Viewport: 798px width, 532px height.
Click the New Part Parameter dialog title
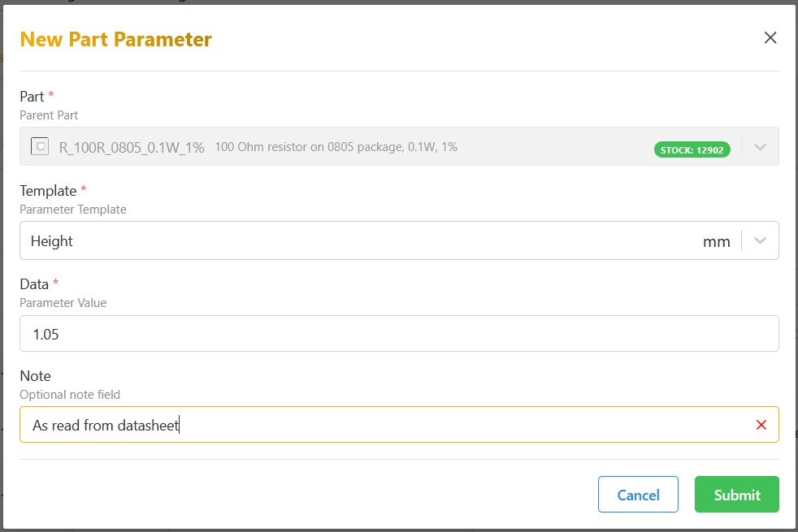(x=115, y=39)
